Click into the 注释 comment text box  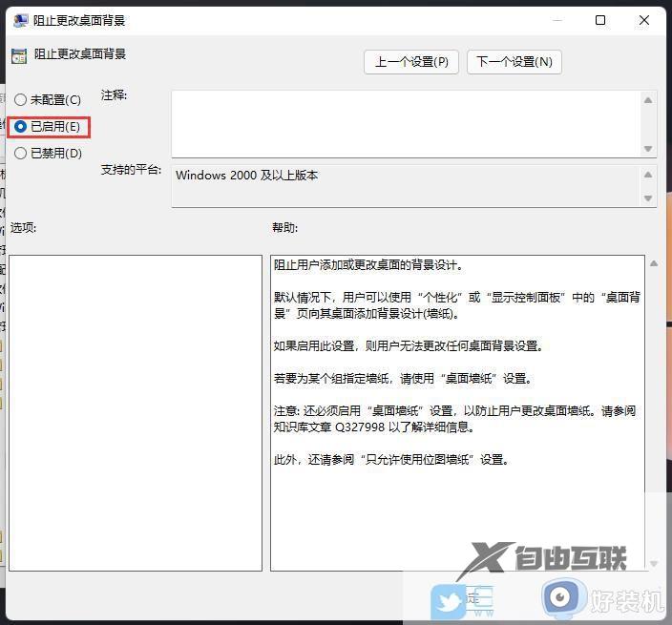coord(405,124)
